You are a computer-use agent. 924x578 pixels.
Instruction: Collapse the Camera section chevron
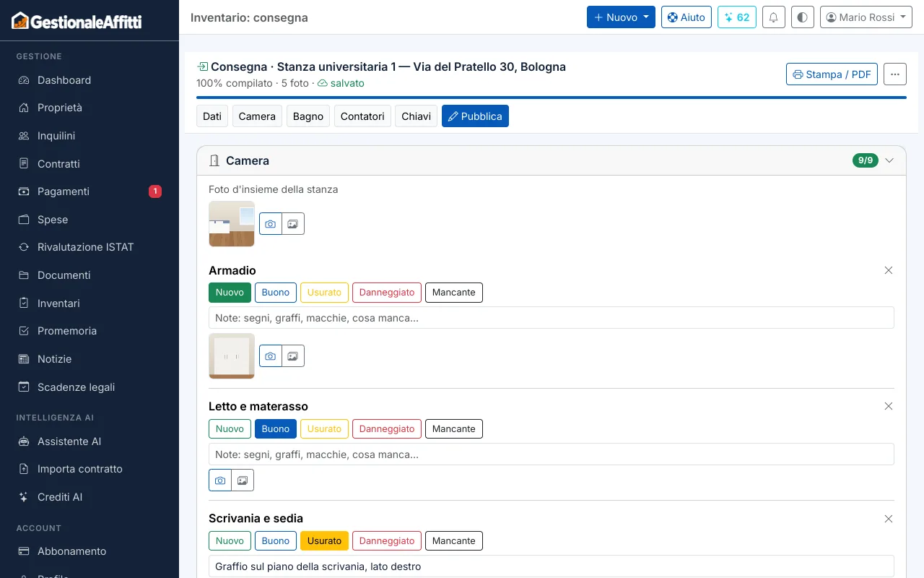889,160
